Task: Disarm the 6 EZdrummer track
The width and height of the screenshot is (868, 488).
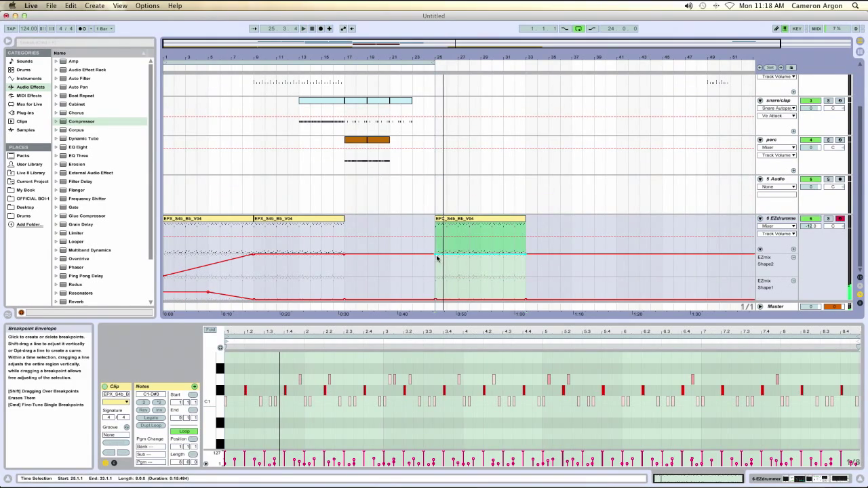Action: point(840,218)
